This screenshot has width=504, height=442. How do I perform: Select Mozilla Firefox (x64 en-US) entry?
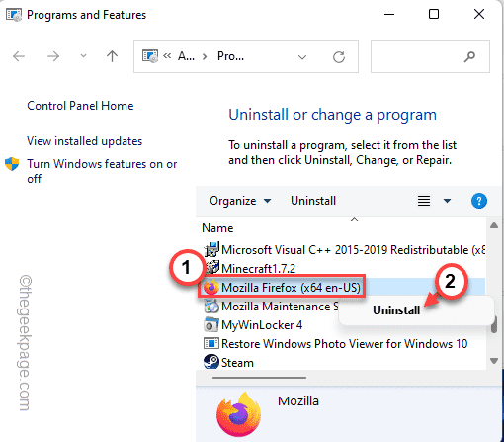coord(291,288)
